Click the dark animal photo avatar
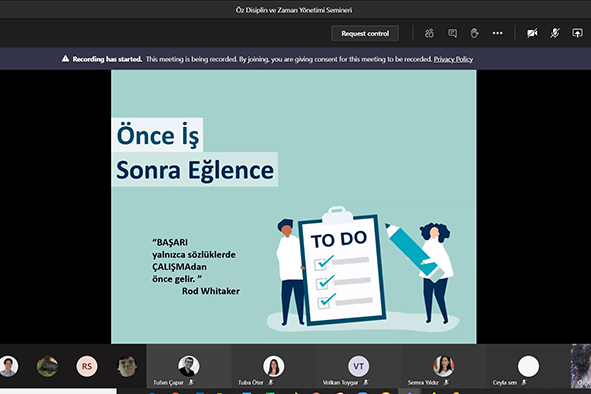 click(x=47, y=366)
